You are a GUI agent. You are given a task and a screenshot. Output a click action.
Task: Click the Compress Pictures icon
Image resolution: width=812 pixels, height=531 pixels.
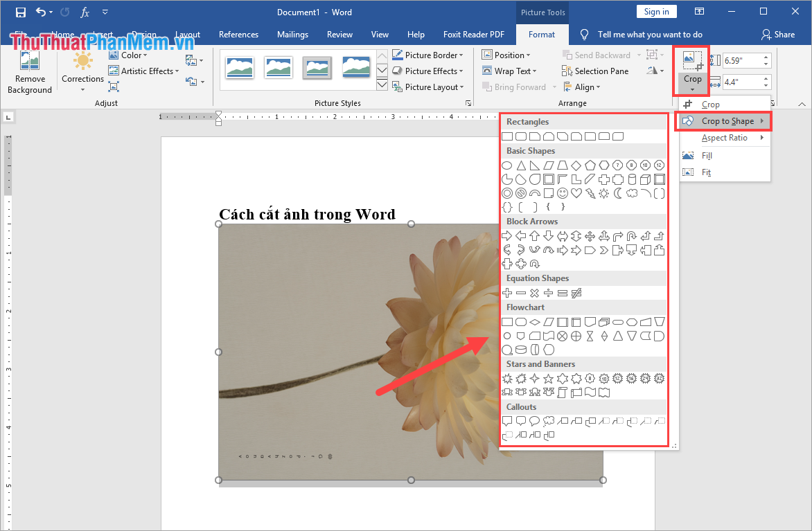point(114,87)
